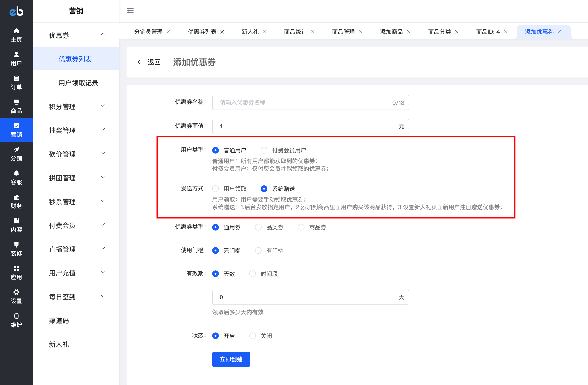588x385 pixels.
Task: Switch to the 商品管理 tab
Action: pos(343,32)
